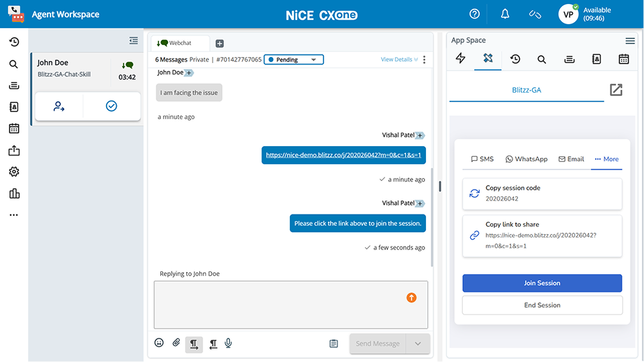The height and width of the screenshot is (362, 644).
Task: Open chat kebab menu options
Action: click(424, 60)
